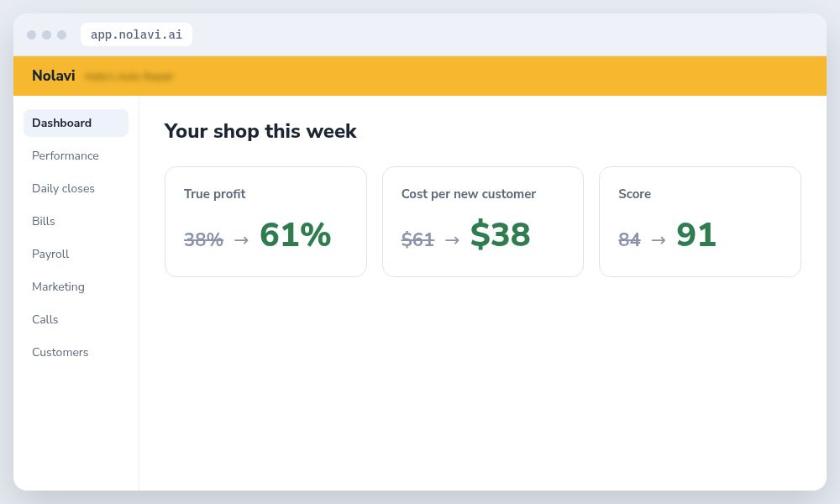The image size is (840, 504).
Task: Open the Cost per new customer card
Action: (x=483, y=222)
